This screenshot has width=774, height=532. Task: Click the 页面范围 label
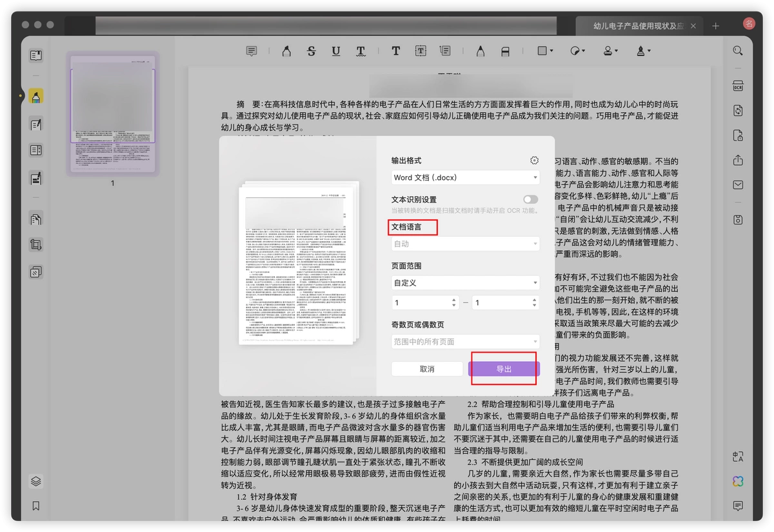click(x=406, y=266)
